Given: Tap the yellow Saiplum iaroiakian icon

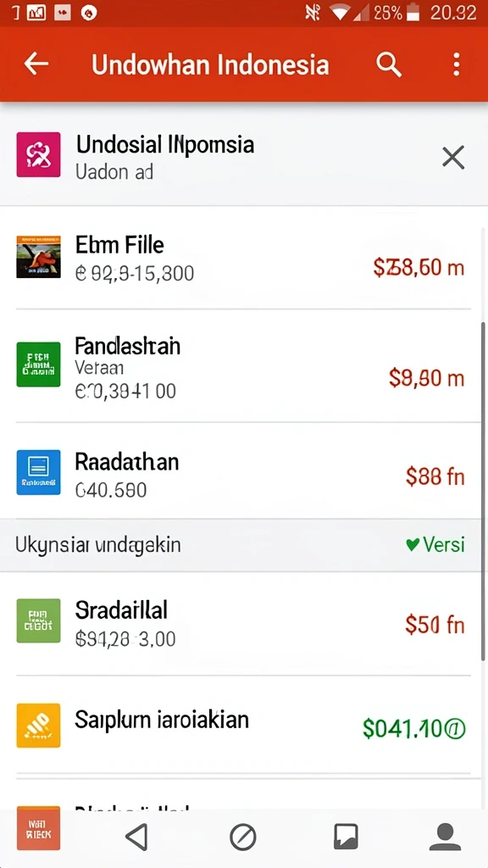Looking at the screenshot, I should [38, 726].
